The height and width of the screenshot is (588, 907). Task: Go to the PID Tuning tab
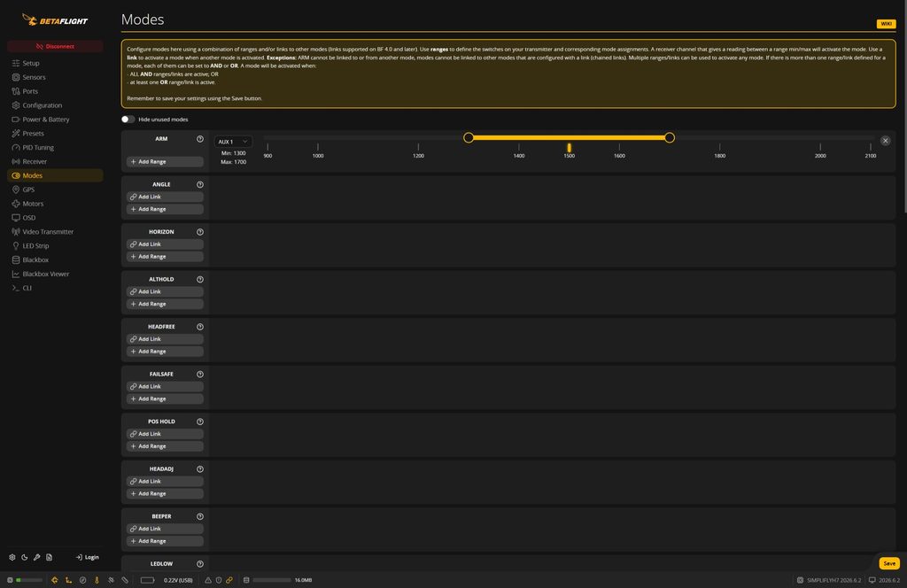click(x=55, y=147)
